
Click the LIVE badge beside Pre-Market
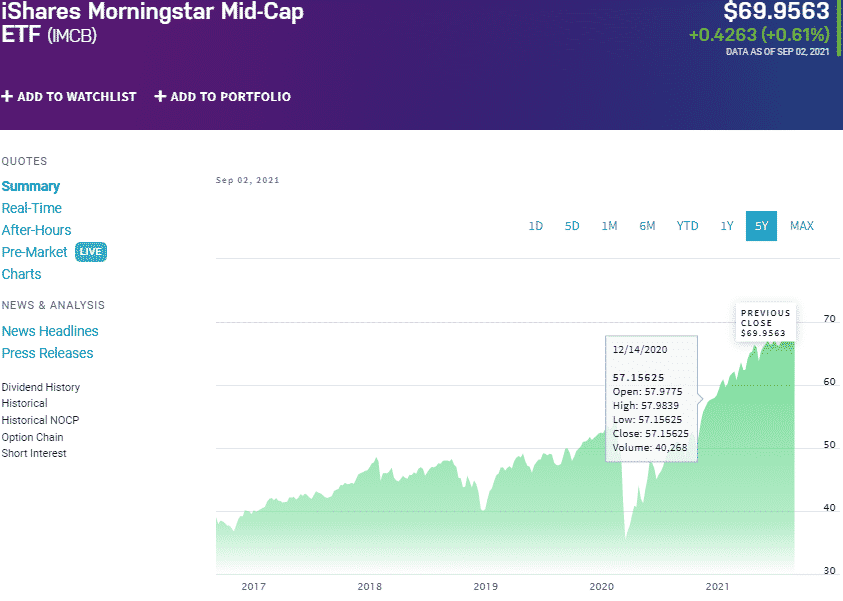(90, 252)
